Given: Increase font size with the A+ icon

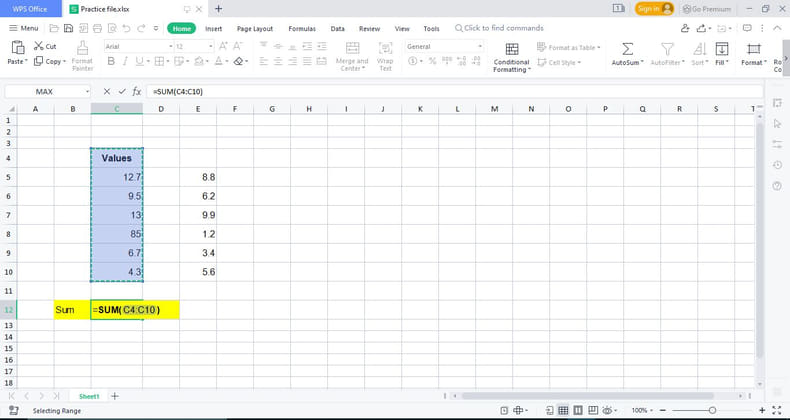Looking at the screenshot, I should tap(223, 46).
